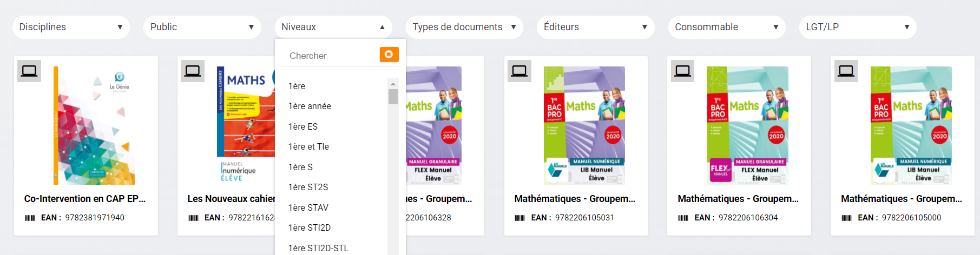Click the Niveaux list scrollbar up arrow
This screenshot has width=980, height=255.
(393, 84)
